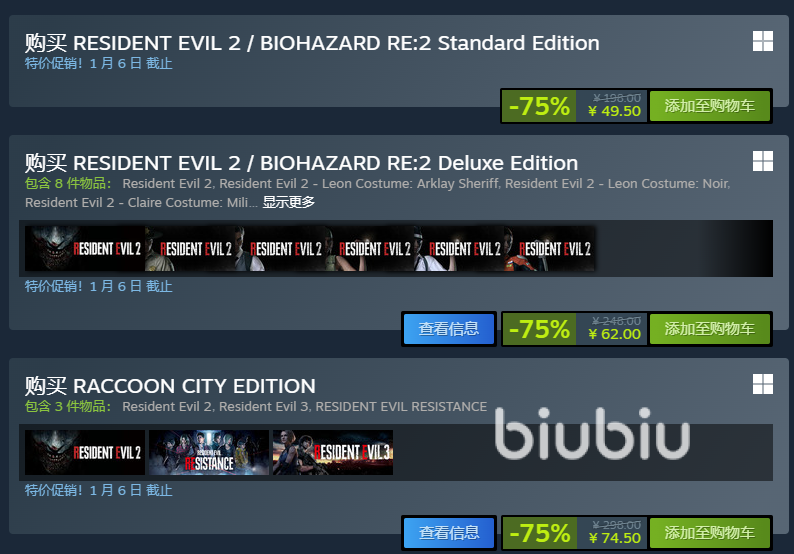This screenshot has width=794, height=554.
Task: Open Resident Evil 2 thumbnail in Raccoon City Edition
Action: (x=85, y=453)
